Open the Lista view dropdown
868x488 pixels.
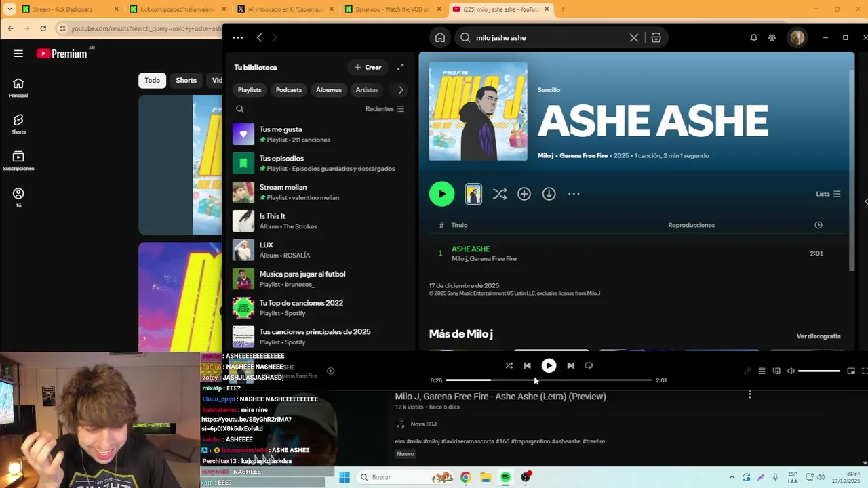click(x=828, y=194)
